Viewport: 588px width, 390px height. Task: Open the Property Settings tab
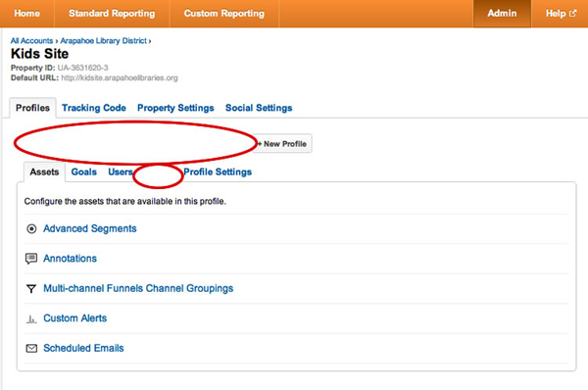(175, 108)
